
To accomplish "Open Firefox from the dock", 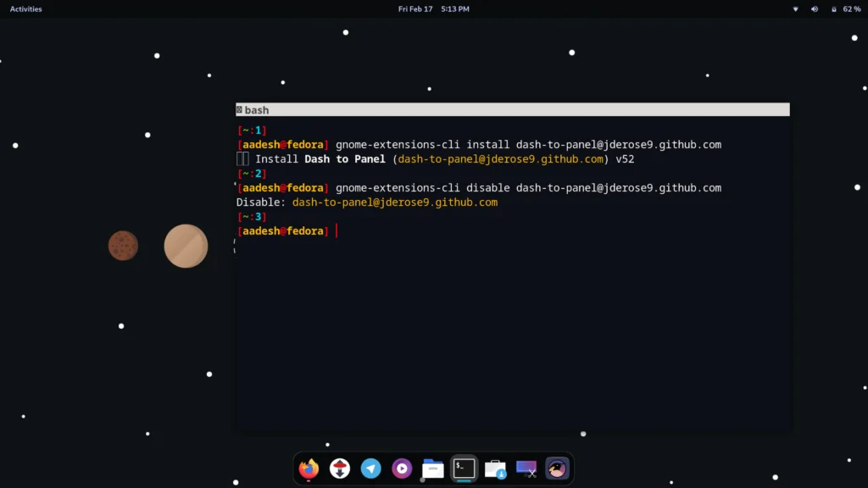I will coord(309,469).
